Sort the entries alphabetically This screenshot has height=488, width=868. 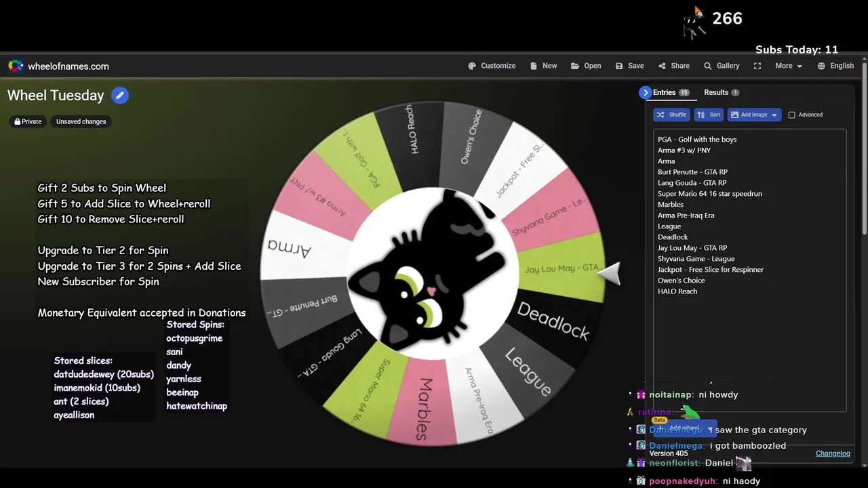(x=709, y=115)
